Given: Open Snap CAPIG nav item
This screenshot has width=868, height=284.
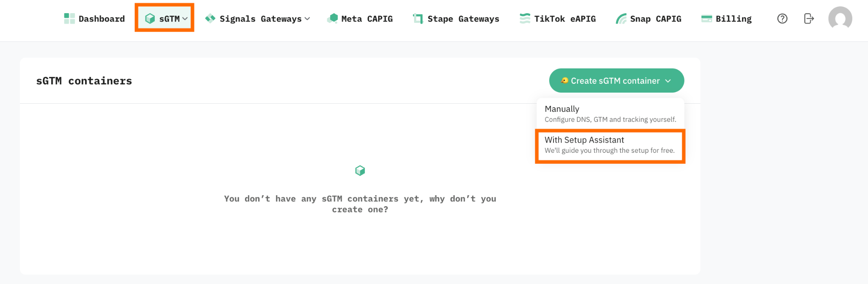Looking at the screenshot, I should pos(648,19).
